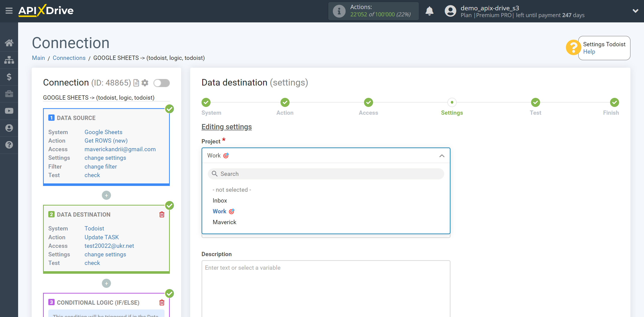Click the project Search field
The height and width of the screenshot is (317, 644).
pyautogui.click(x=326, y=174)
